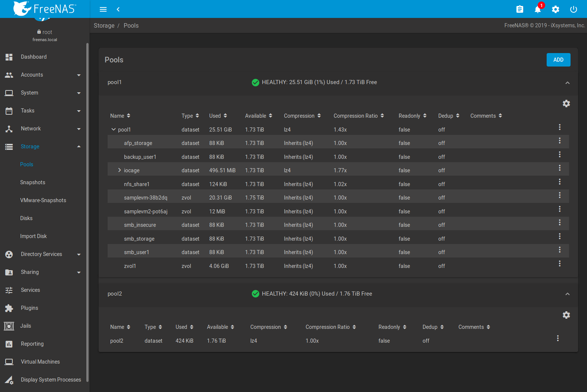
Task: Open actions menu for iocage row
Action: click(560, 168)
